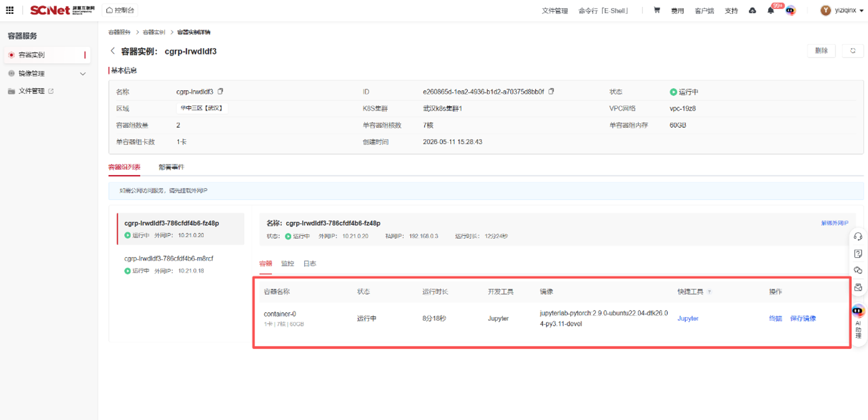Open the 控制台 console button
868x420 pixels.
pyautogui.click(x=121, y=10)
